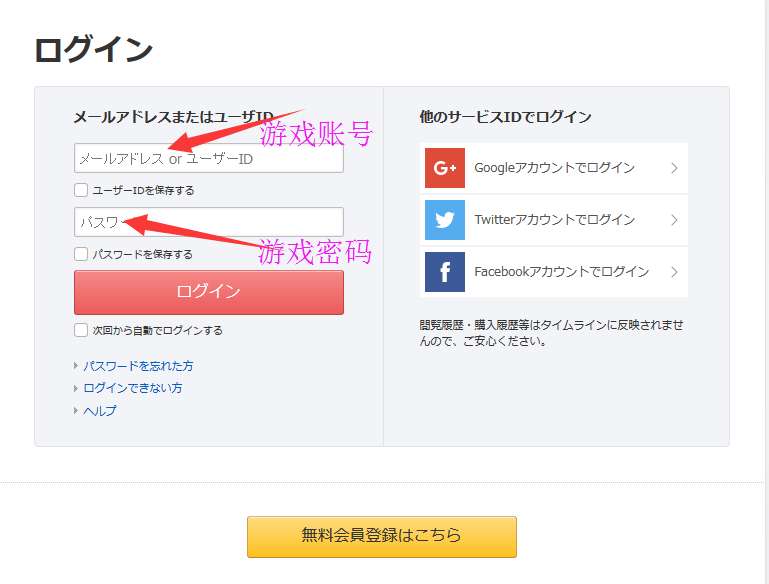Click the chevron beside Facebookアカウントでログイン
769x584 pixels.
(x=674, y=272)
